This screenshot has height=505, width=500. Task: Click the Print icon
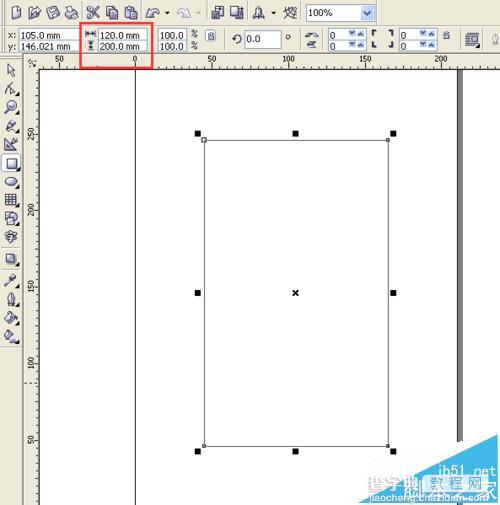(x=71, y=13)
